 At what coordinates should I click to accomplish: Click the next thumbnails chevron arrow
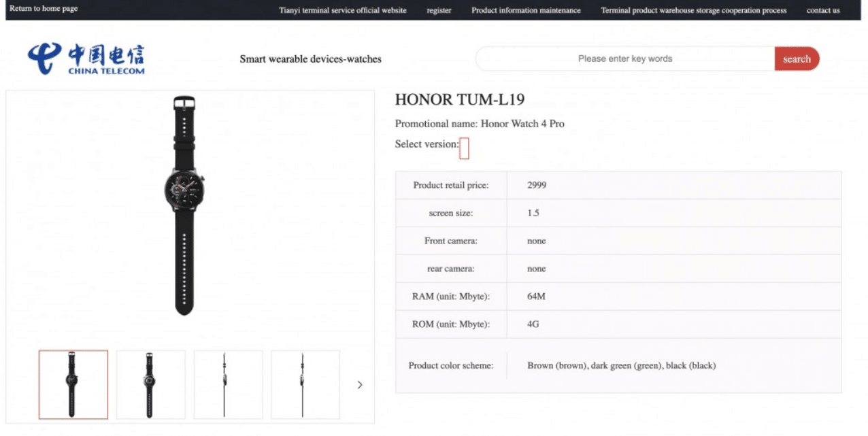point(360,385)
